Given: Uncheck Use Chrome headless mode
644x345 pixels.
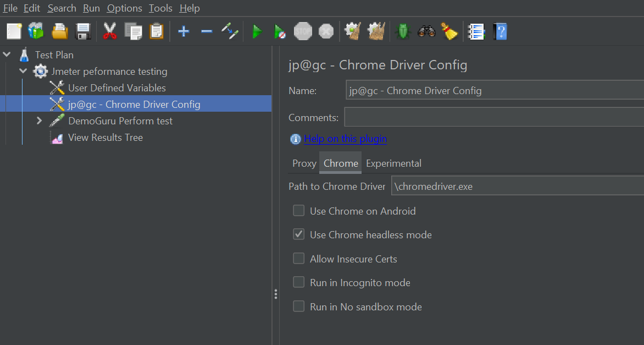Looking at the screenshot, I should pos(299,234).
